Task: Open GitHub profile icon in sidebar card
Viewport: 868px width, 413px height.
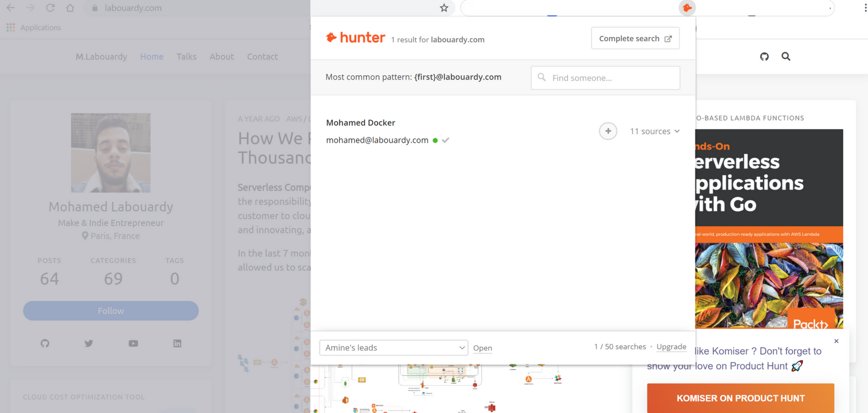Action: [45, 344]
